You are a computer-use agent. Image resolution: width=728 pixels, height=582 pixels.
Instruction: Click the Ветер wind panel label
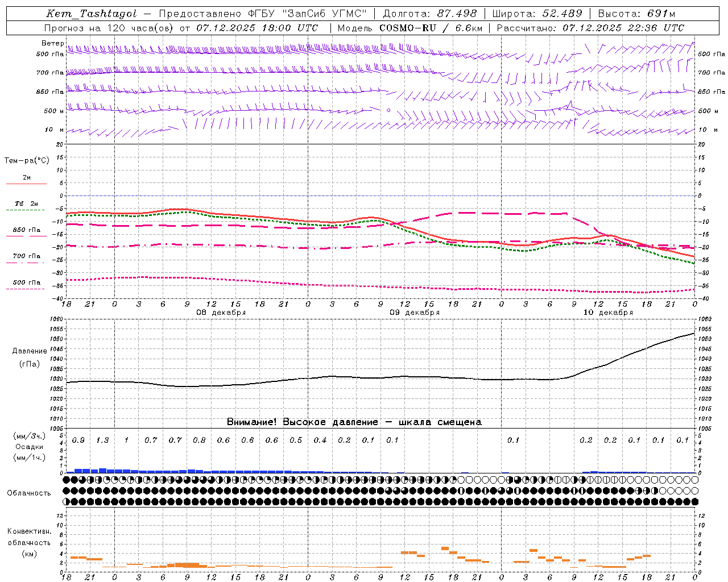(x=52, y=43)
